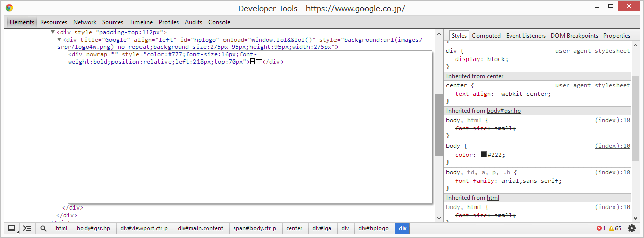
Task: Open (index):10 link beside the top 'body, html' rule
Action: pyautogui.click(x=612, y=120)
